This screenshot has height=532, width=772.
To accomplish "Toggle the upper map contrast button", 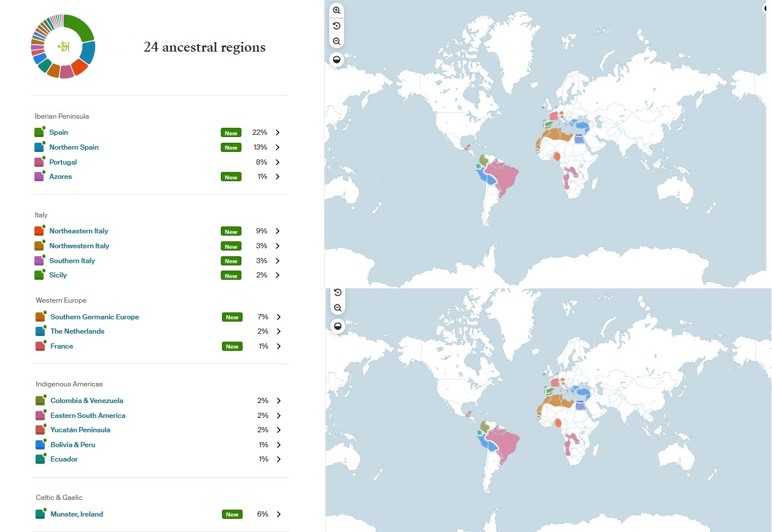I will pos(337,60).
